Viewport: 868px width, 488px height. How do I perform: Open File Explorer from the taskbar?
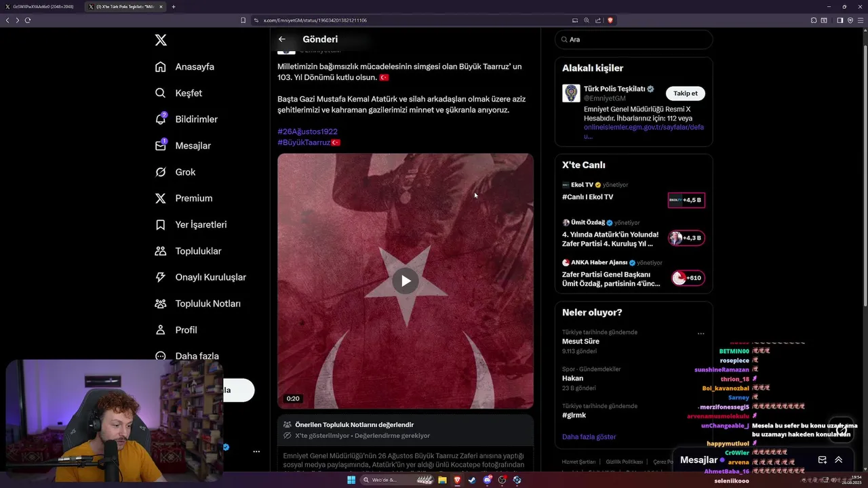click(442, 480)
